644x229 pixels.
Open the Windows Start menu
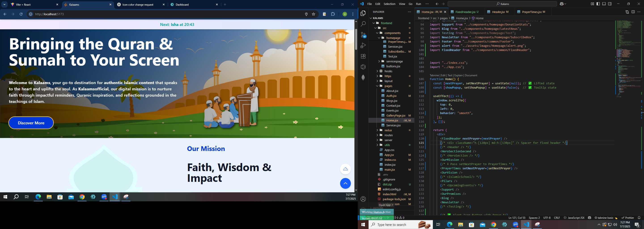coord(363,225)
